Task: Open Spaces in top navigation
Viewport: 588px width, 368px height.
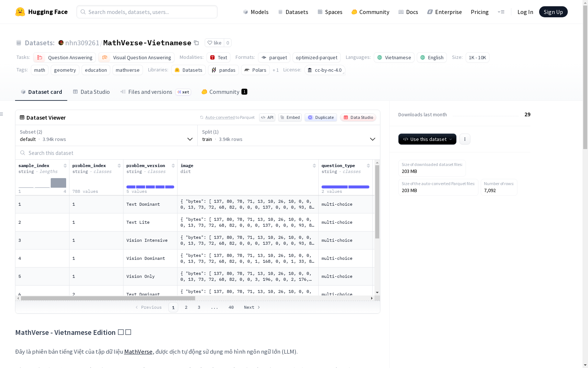Action: [x=330, y=12]
